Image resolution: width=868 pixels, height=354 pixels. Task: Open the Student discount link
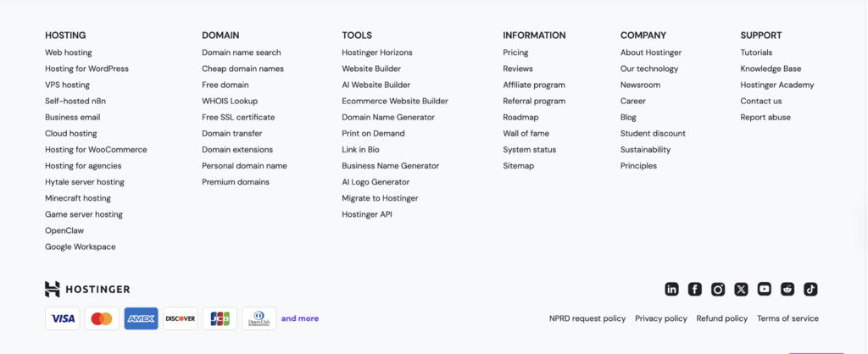[653, 133]
